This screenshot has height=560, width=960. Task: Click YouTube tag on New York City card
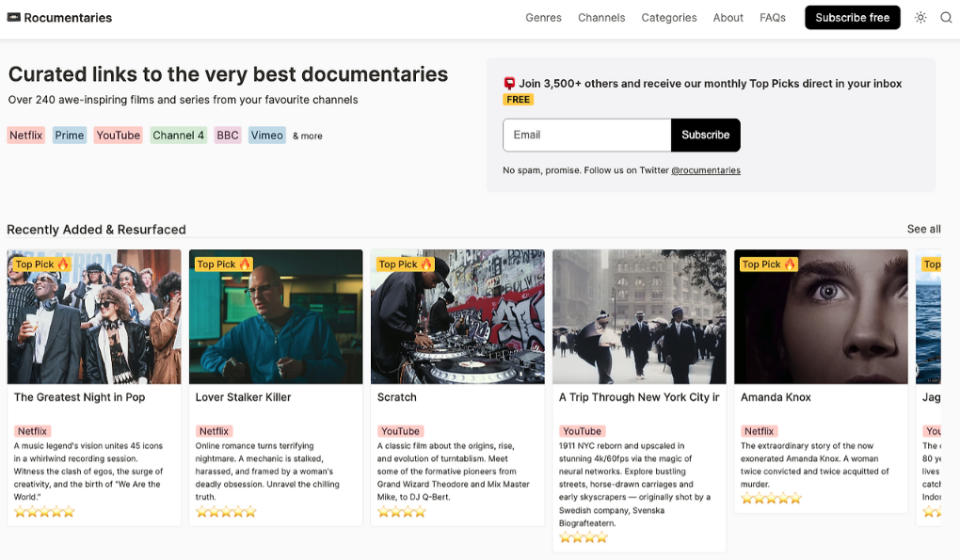tap(583, 431)
